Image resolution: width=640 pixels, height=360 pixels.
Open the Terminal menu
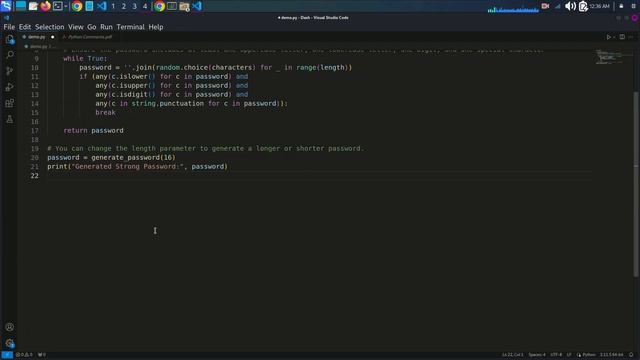click(130, 27)
